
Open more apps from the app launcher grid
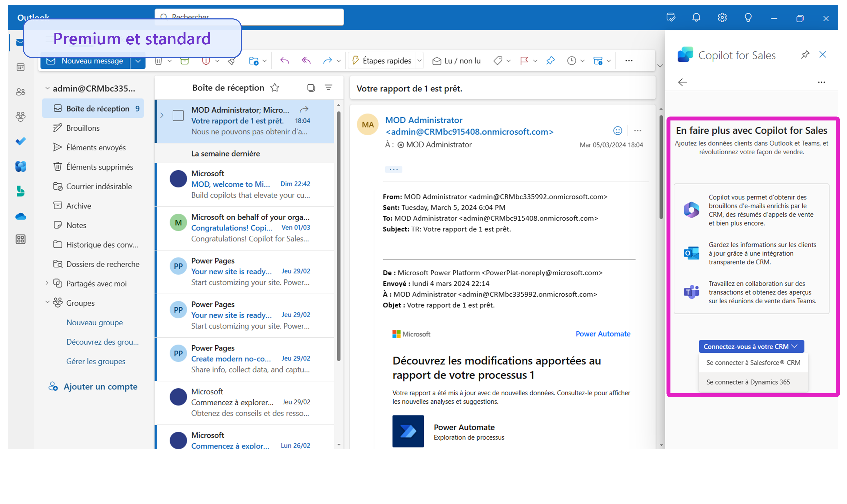coord(21,239)
